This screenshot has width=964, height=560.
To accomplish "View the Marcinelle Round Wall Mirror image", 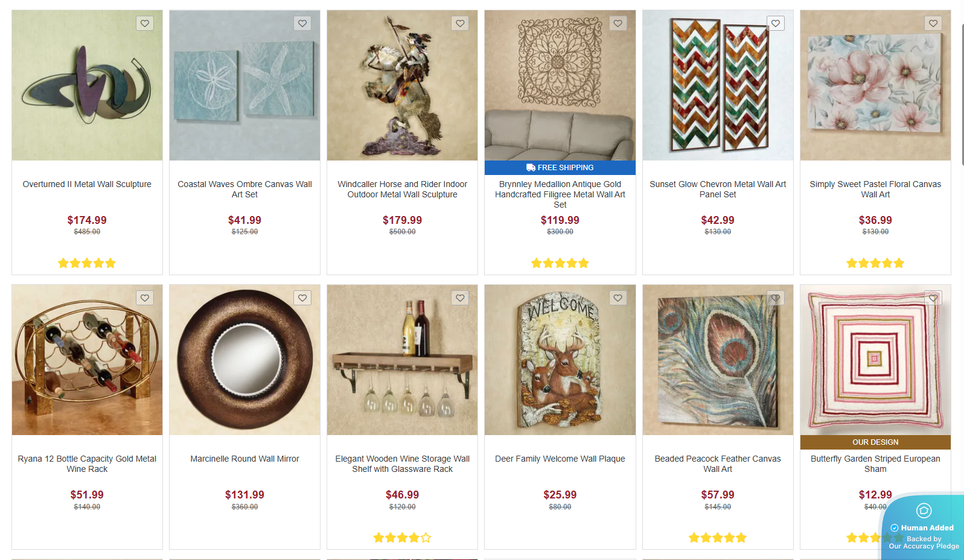I will 244,360.
